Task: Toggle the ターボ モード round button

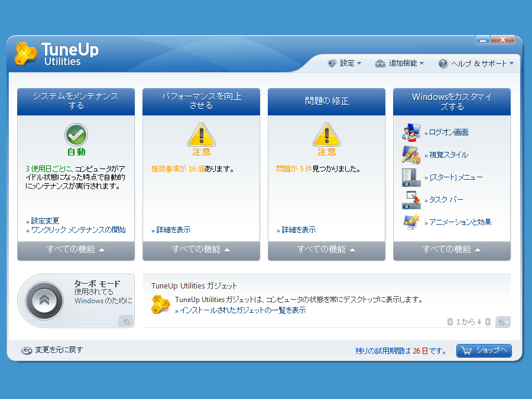Action: pyautogui.click(x=44, y=300)
